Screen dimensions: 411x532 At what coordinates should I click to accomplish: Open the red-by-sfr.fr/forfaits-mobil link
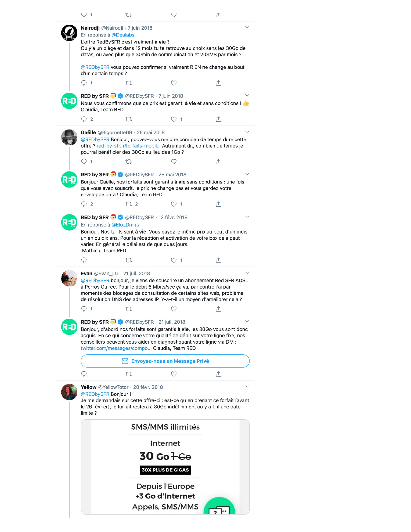click(128, 146)
